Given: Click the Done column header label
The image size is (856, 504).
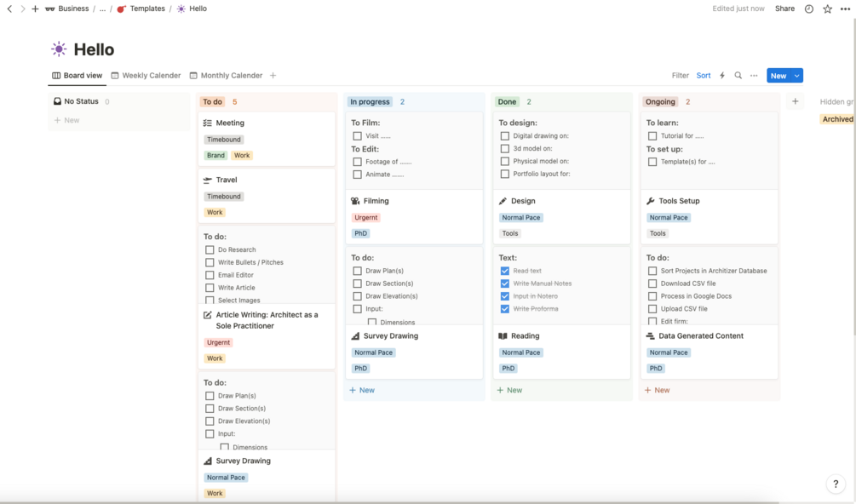Looking at the screenshot, I should point(507,101).
